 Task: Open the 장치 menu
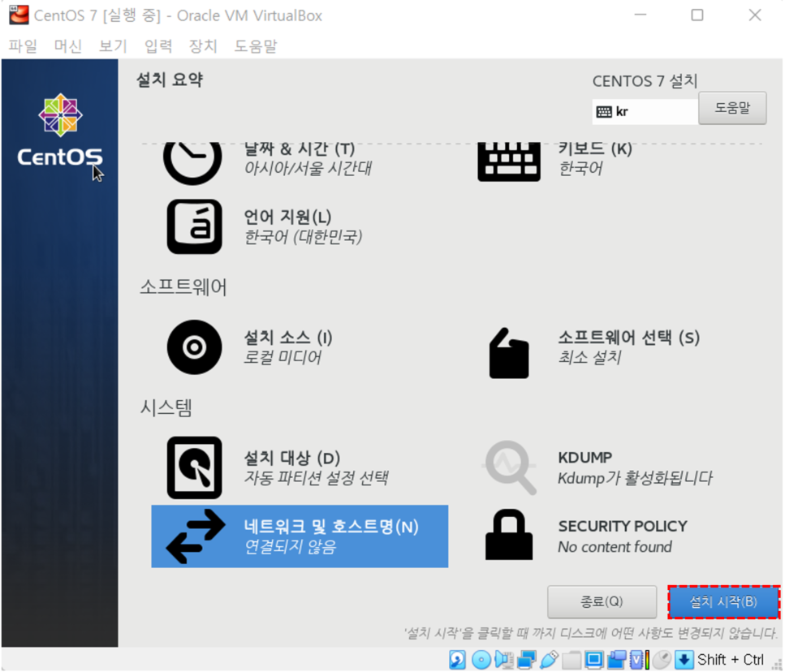(203, 46)
